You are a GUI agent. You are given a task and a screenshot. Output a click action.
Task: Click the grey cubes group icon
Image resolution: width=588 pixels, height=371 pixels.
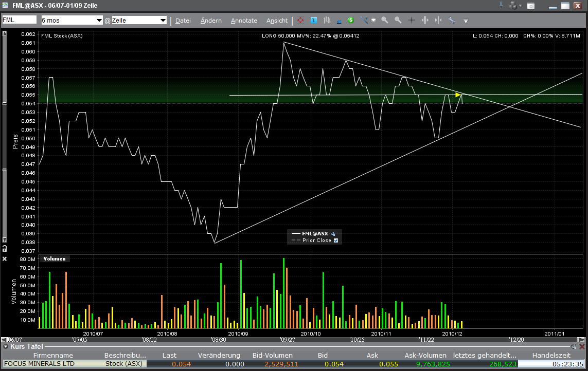[x=512, y=6]
